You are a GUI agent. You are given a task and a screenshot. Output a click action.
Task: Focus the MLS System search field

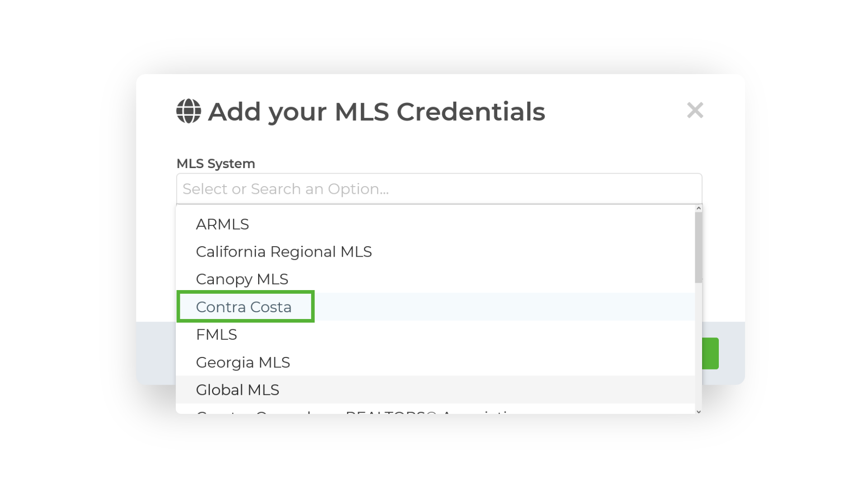(x=439, y=189)
